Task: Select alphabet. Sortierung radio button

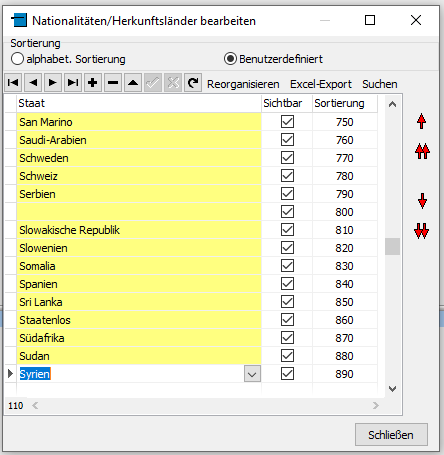Action: pos(17,59)
